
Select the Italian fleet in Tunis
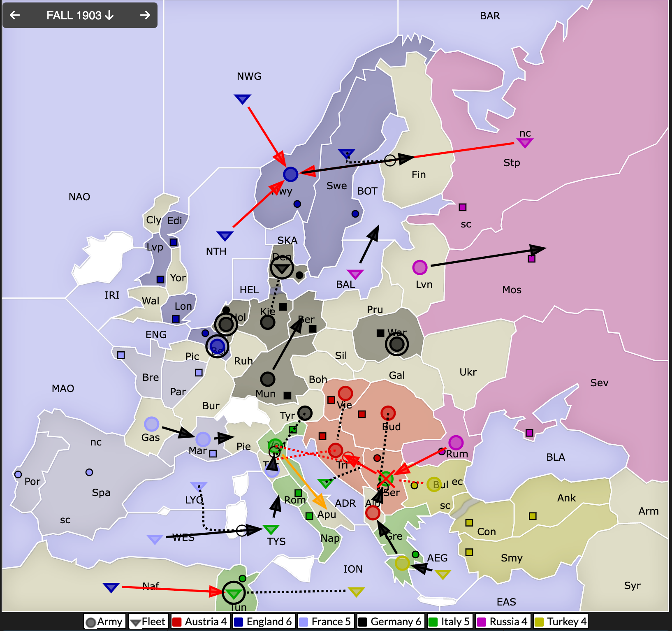(x=234, y=593)
